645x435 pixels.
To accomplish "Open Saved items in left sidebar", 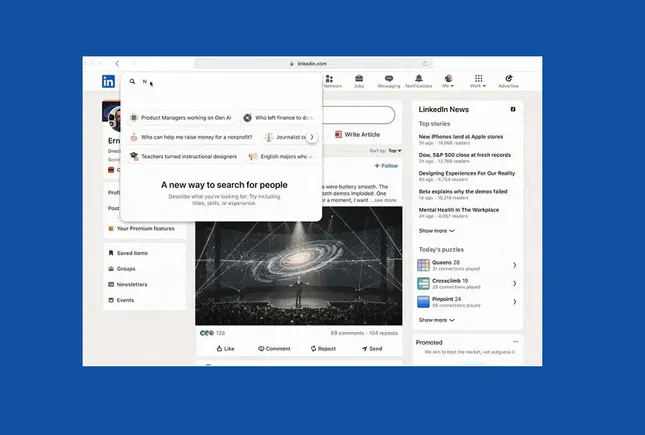I will pos(132,253).
